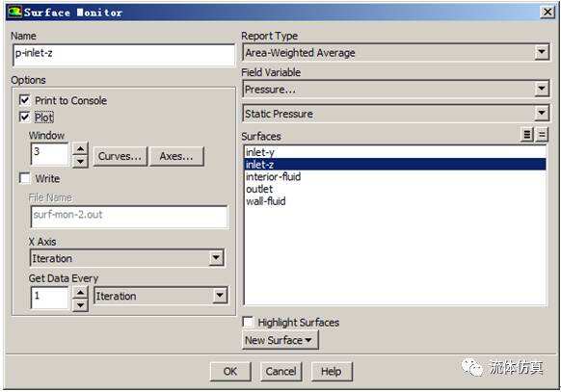Toggle the Plot checkbox
Screen dimensions: 561x392
tap(25, 117)
